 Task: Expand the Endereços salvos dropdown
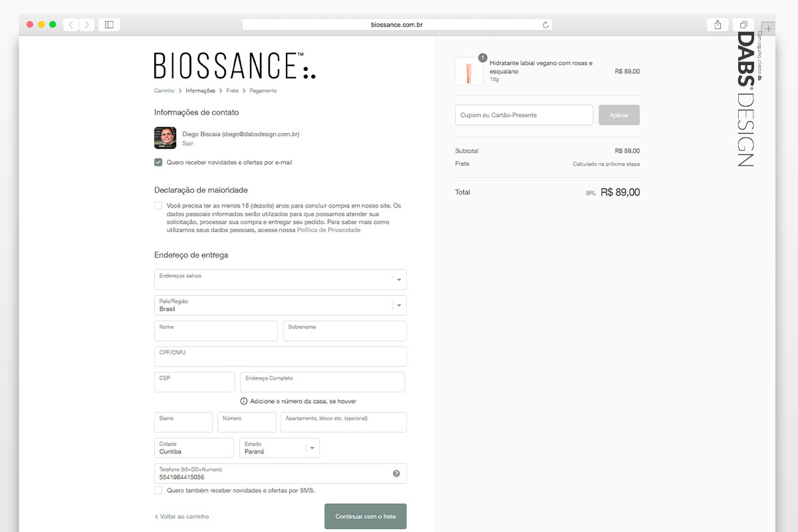coord(280,279)
